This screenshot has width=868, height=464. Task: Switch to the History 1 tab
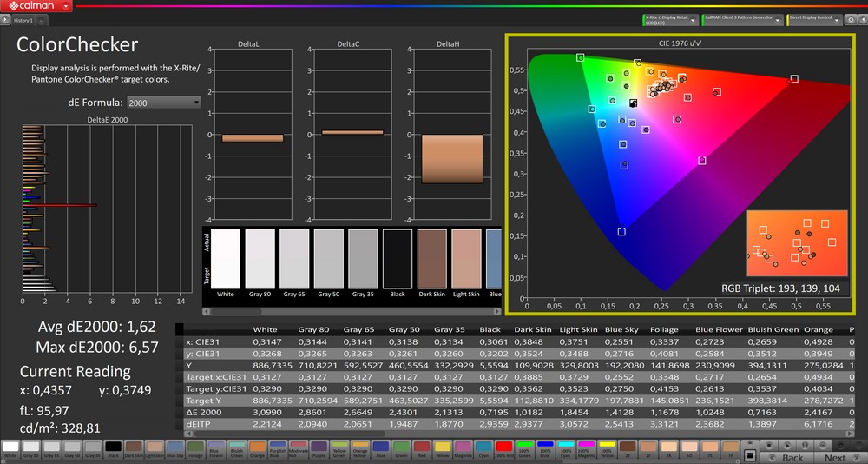click(x=23, y=19)
